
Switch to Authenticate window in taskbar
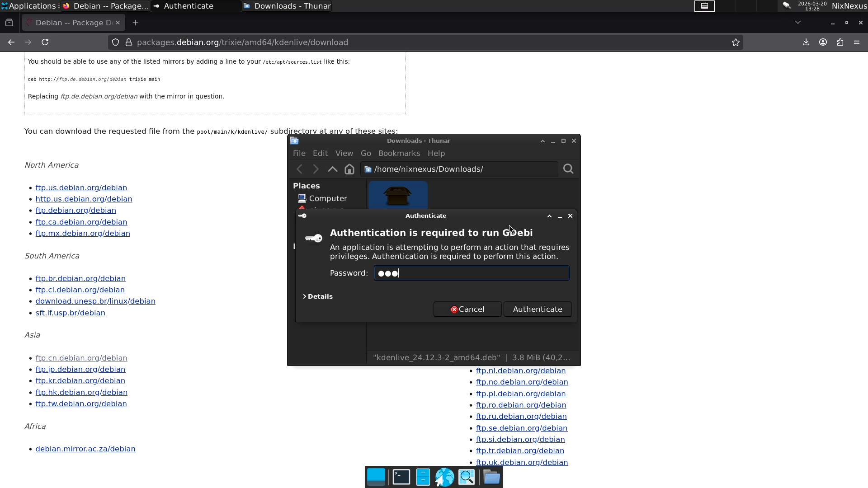[x=196, y=6]
